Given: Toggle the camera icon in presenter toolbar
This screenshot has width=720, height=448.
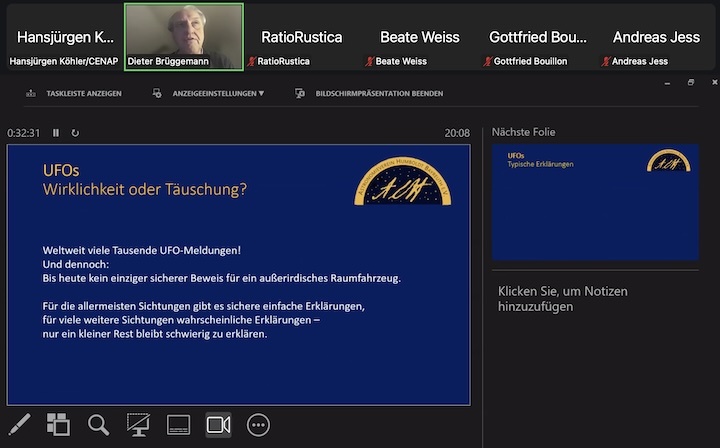Looking at the screenshot, I should (218, 424).
